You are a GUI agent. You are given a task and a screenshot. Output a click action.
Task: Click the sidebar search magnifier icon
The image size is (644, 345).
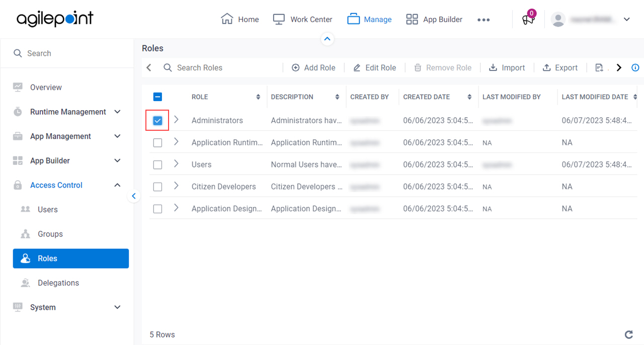click(18, 53)
